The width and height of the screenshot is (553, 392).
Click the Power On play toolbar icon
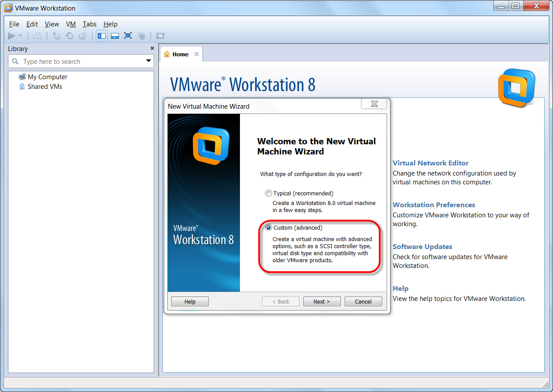click(x=12, y=36)
